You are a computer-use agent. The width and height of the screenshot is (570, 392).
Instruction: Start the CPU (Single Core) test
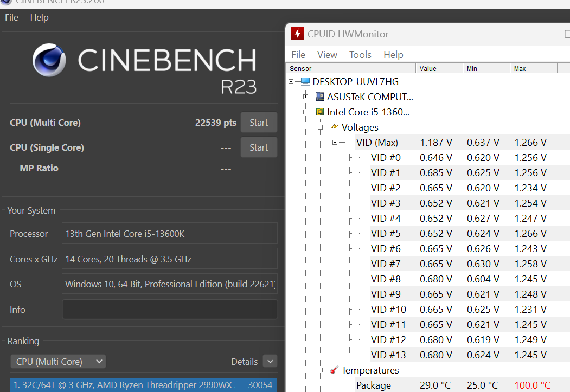pyautogui.click(x=259, y=147)
